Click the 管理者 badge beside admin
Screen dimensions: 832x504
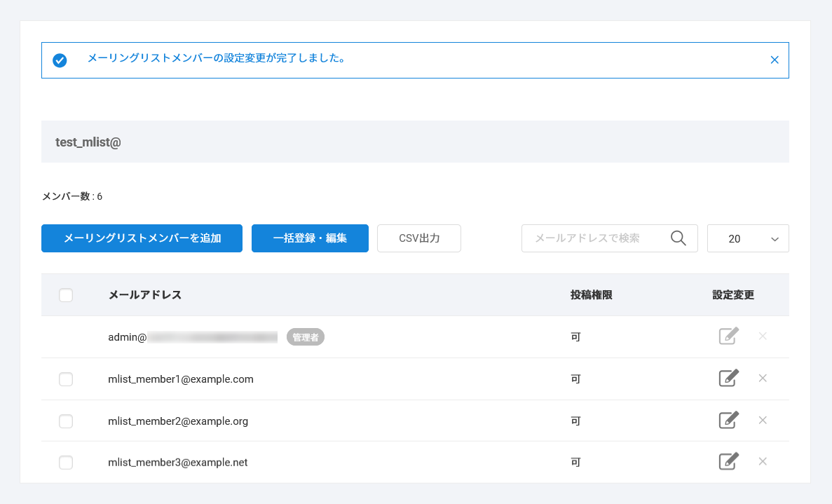(306, 337)
